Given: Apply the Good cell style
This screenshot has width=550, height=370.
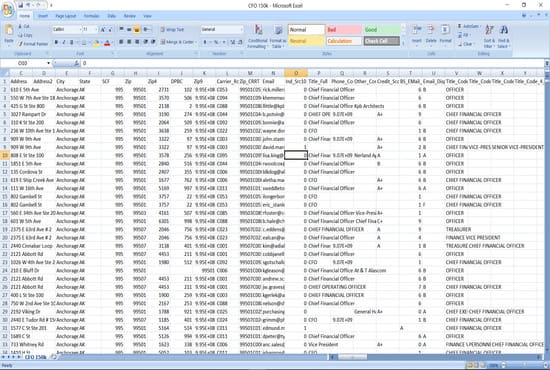Looking at the screenshot, I should tap(381, 29).
